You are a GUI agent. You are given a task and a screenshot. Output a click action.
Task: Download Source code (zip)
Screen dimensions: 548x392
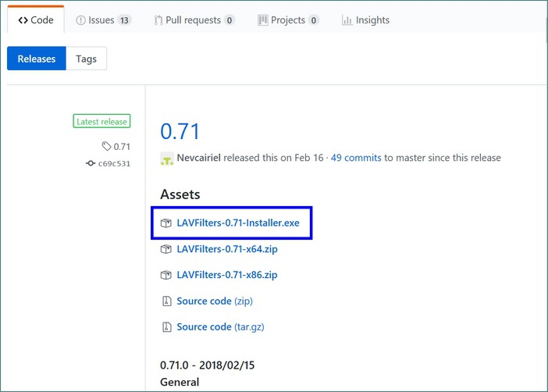point(215,301)
